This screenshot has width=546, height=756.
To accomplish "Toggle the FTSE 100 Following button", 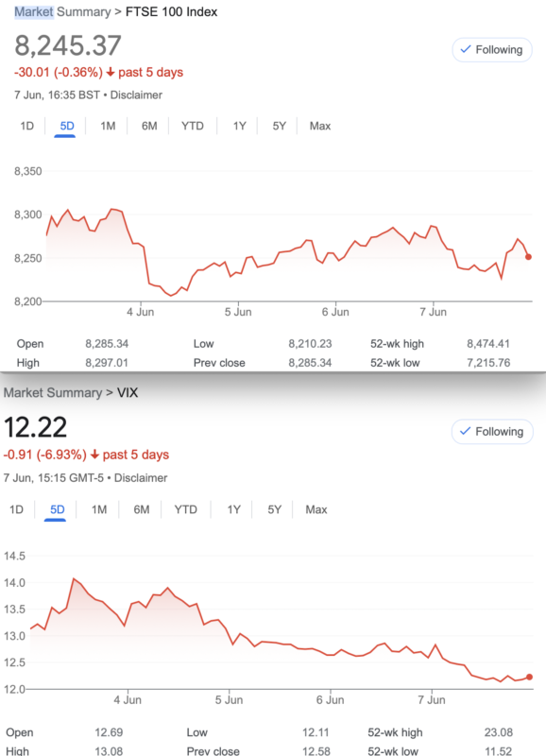I will click(492, 50).
